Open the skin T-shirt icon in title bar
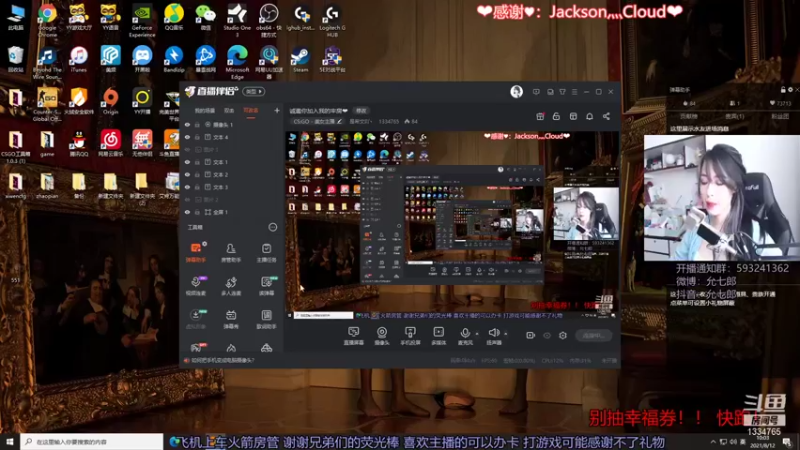This screenshot has height=450, width=800. point(562,92)
